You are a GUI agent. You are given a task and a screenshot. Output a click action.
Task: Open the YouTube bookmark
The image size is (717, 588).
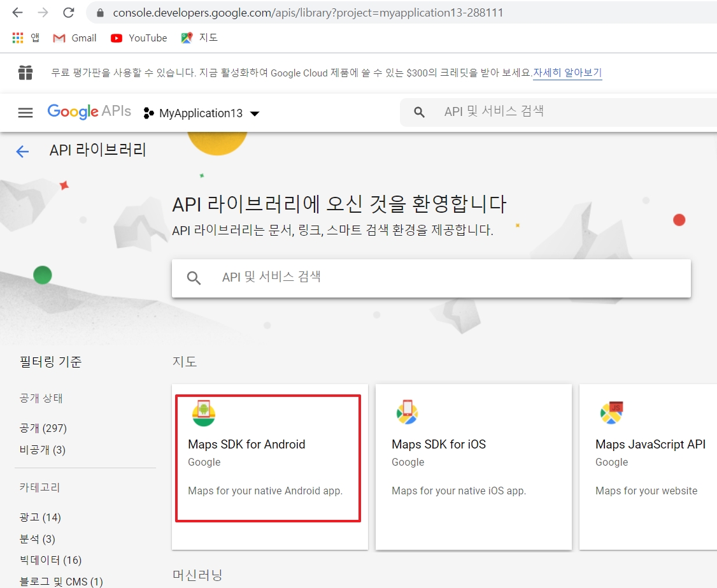point(139,38)
